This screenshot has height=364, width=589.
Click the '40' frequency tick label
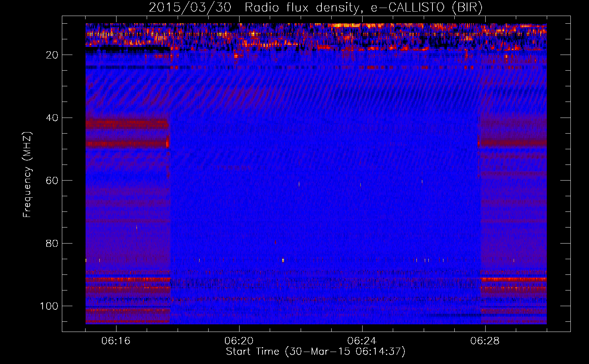coord(52,118)
